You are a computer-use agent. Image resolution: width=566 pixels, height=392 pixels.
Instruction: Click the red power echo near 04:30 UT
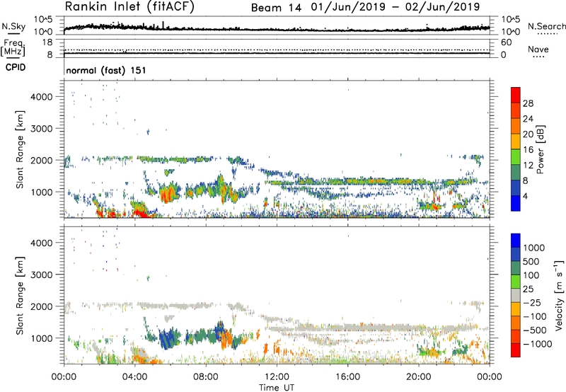click(x=141, y=214)
